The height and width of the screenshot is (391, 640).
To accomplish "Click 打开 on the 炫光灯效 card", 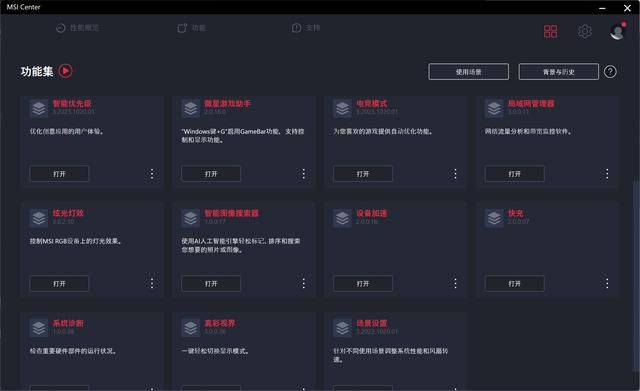I will tap(59, 283).
